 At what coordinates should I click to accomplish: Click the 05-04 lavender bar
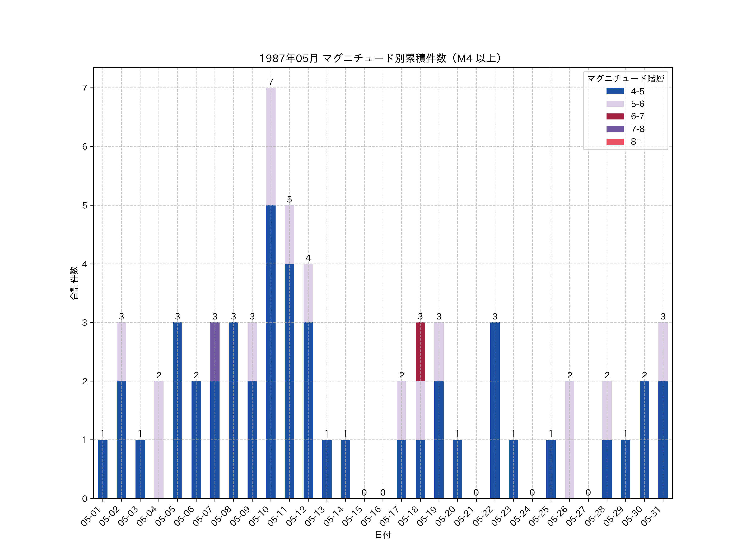[159, 439]
